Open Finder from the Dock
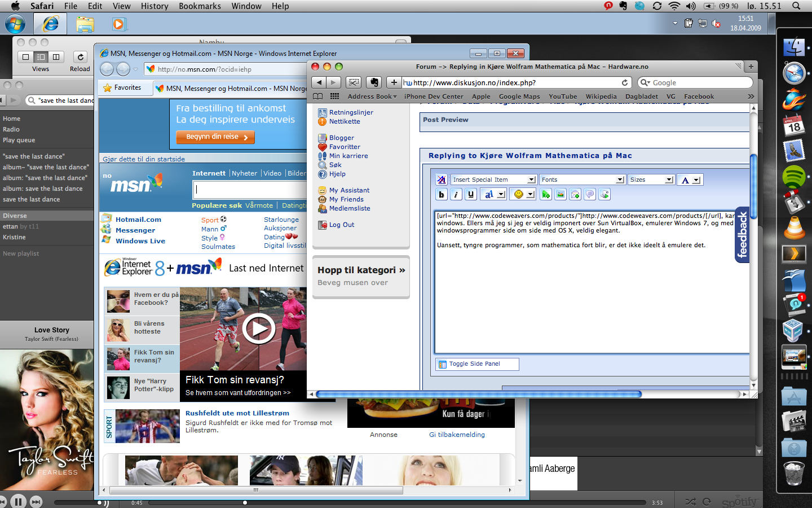 (x=794, y=47)
